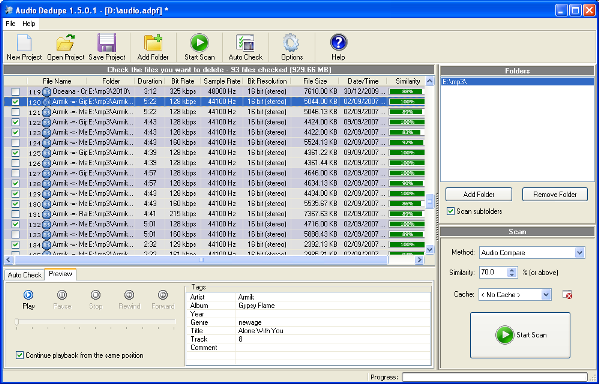Click the file list scroll right arrow
The width and height of the screenshot is (599, 384).
pos(419,260)
